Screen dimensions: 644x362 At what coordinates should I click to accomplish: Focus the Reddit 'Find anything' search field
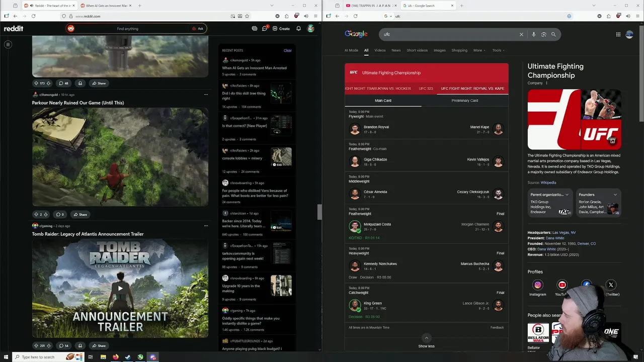pyautogui.click(x=128, y=29)
